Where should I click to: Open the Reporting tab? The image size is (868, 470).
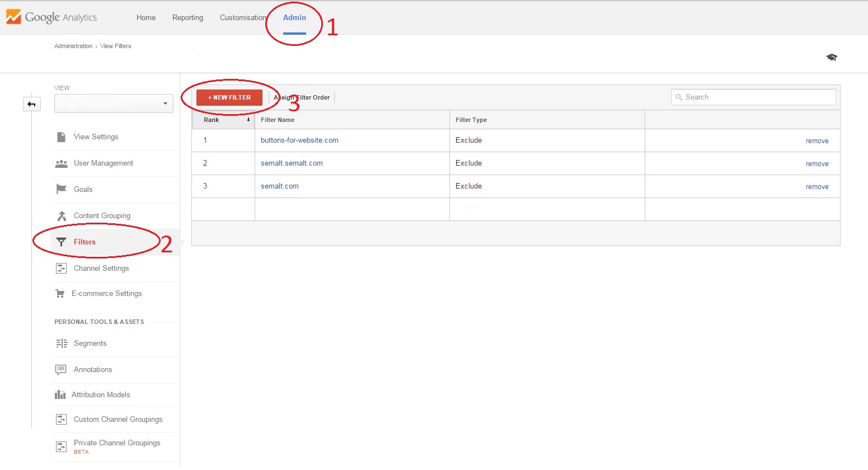pos(187,18)
